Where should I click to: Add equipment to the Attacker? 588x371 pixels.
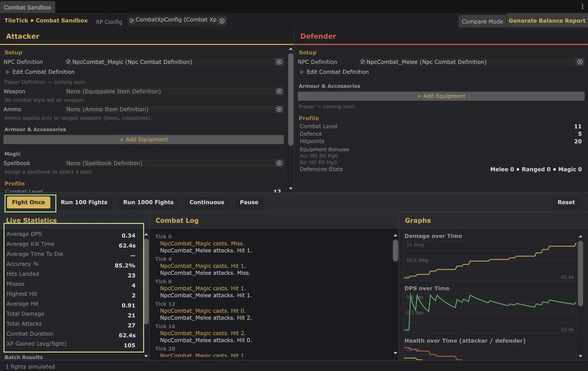point(144,140)
